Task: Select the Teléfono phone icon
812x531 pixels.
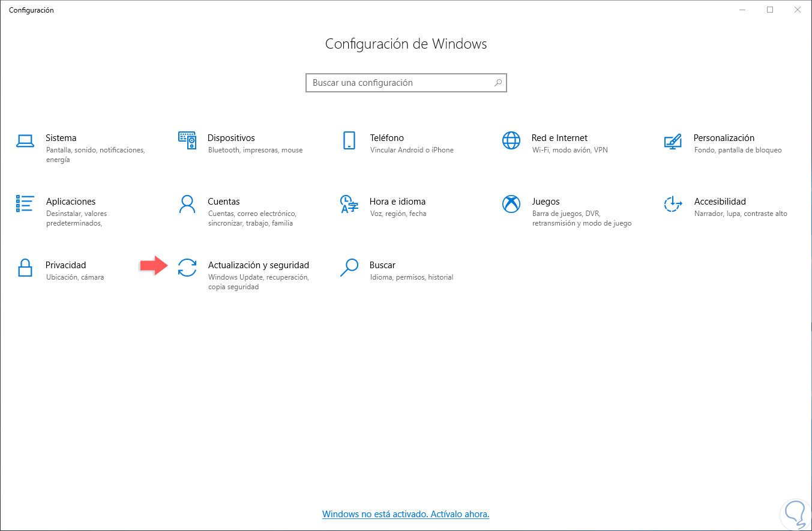Action: click(x=349, y=140)
